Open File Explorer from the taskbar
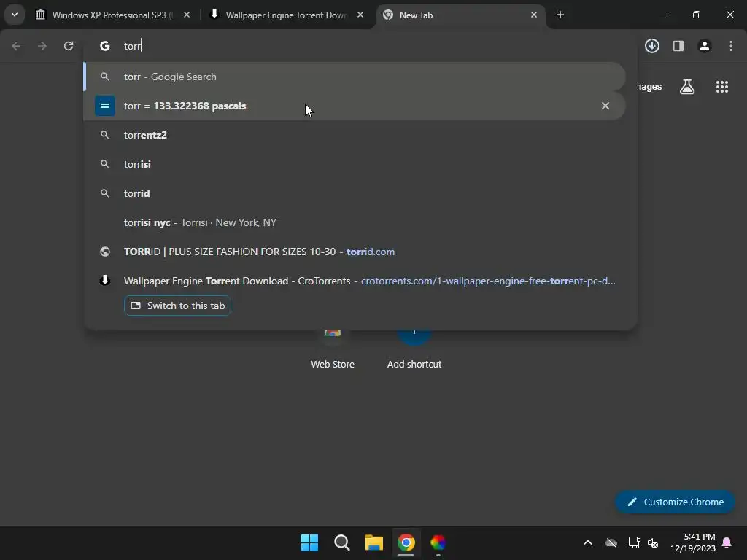747x560 pixels. tap(374, 542)
